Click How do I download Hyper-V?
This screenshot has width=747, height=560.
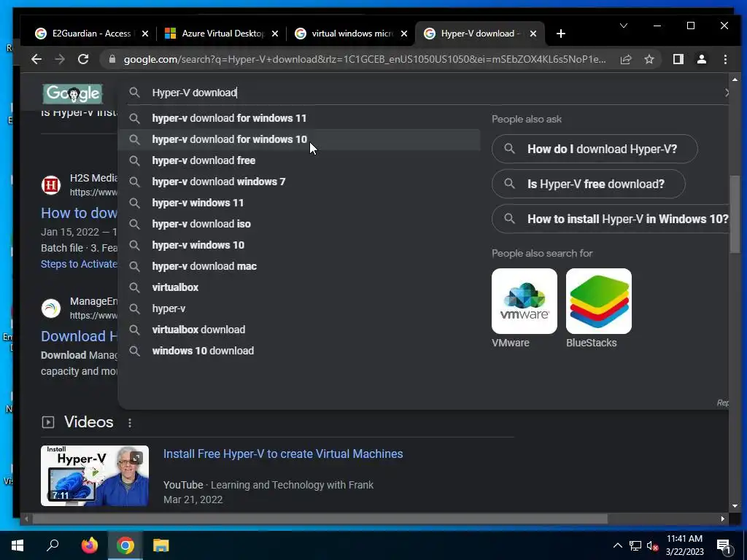[595, 149]
